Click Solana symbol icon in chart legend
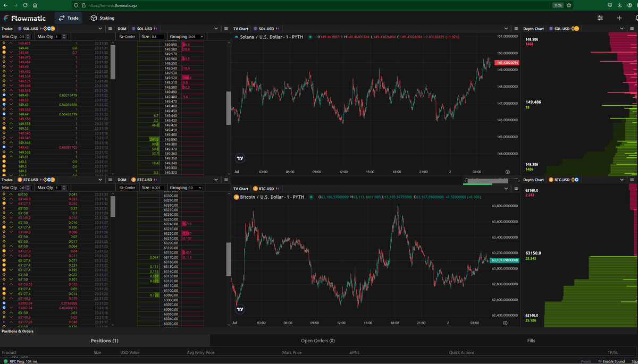The height and width of the screenshot is (364, 638). tap(237, 37)
